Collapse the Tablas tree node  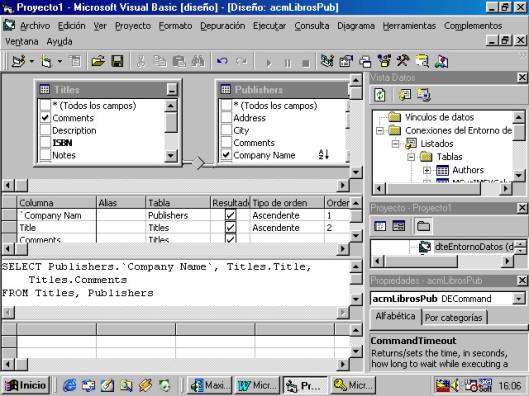411,157
